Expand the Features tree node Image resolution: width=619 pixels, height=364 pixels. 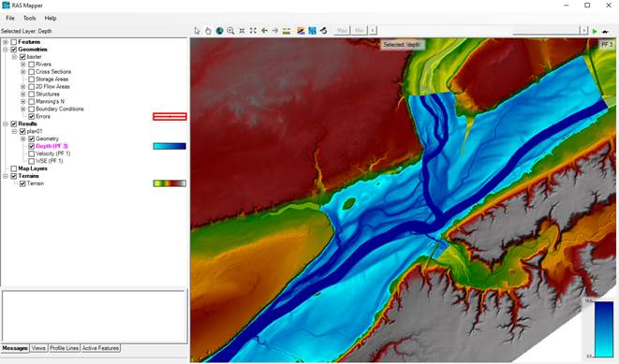point(6,42)
